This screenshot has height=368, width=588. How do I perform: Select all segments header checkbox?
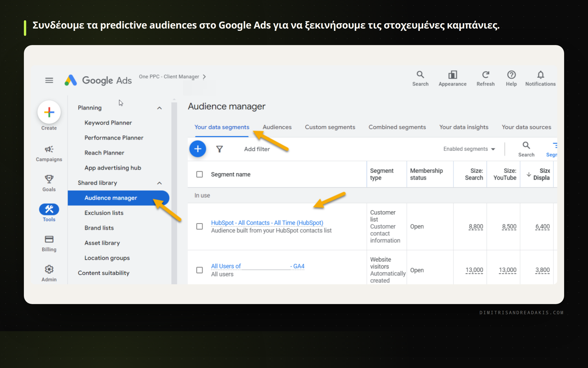pos(199,174)
